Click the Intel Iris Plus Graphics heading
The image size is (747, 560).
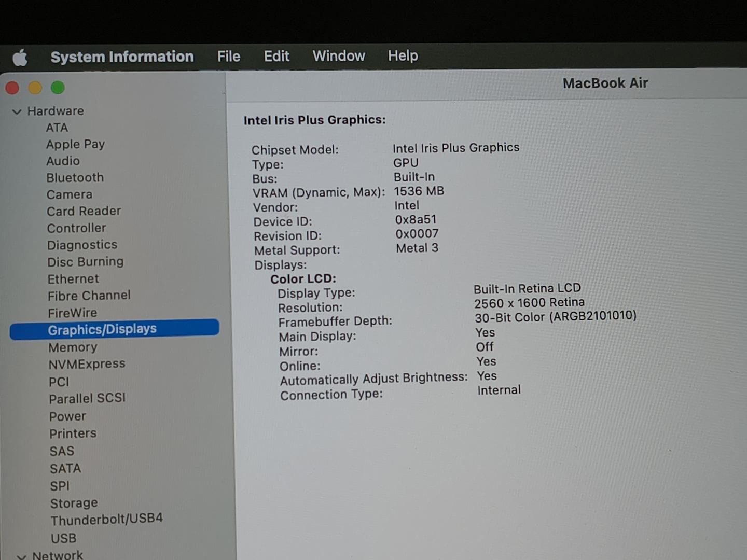[314, 120]
